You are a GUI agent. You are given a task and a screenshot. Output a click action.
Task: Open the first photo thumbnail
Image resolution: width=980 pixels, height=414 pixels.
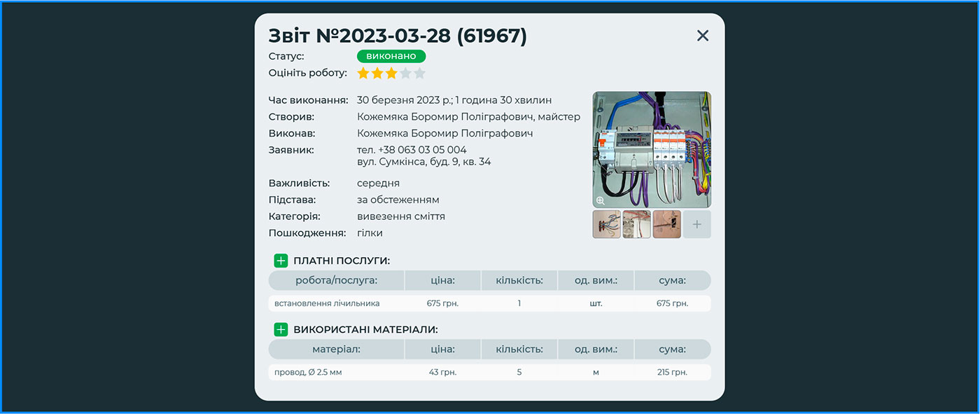click(x=606, y=224)
